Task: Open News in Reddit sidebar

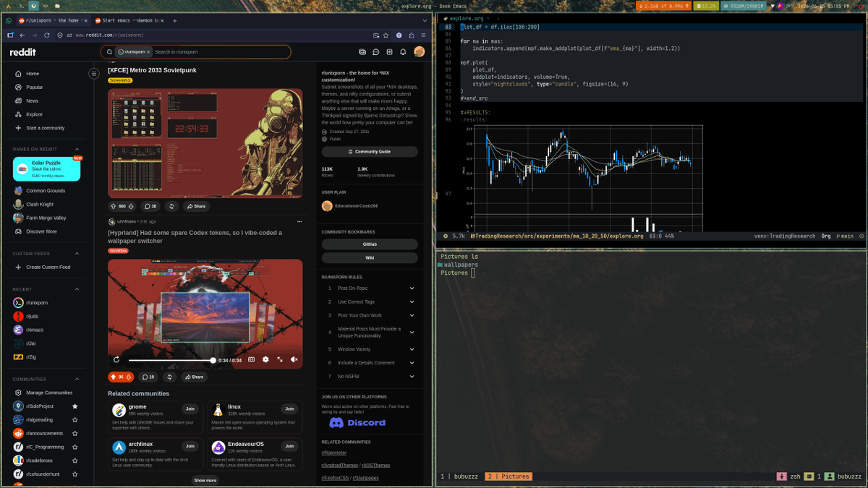Action: point(33,100)
